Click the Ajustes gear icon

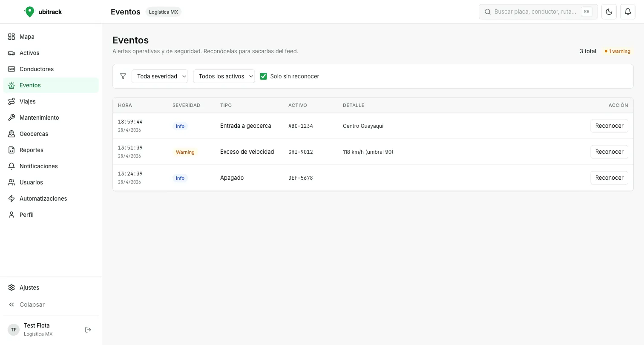tap(11, 287)
